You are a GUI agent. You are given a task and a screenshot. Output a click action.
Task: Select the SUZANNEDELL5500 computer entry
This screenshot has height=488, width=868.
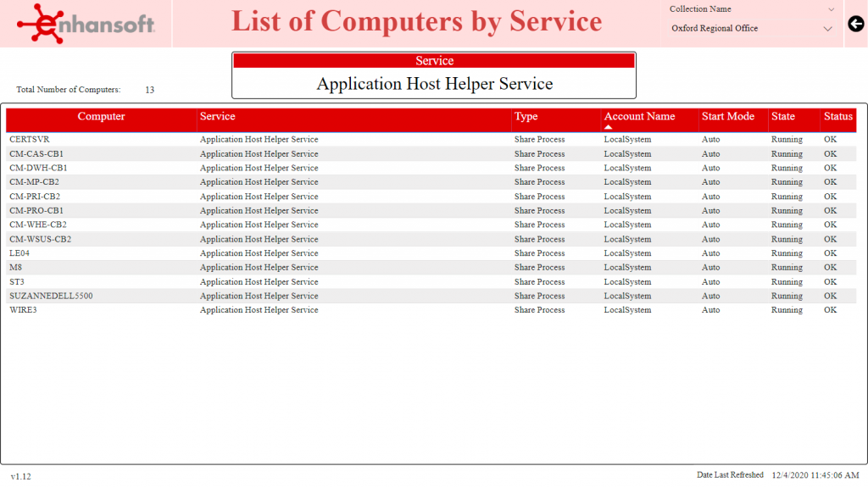51,296
